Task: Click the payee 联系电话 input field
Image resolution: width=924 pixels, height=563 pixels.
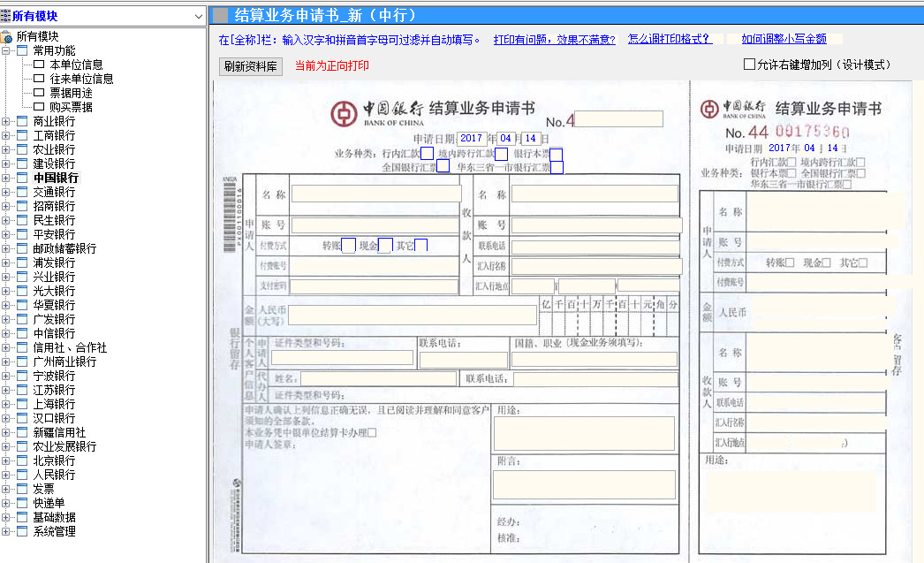Action: pos(595,247)
